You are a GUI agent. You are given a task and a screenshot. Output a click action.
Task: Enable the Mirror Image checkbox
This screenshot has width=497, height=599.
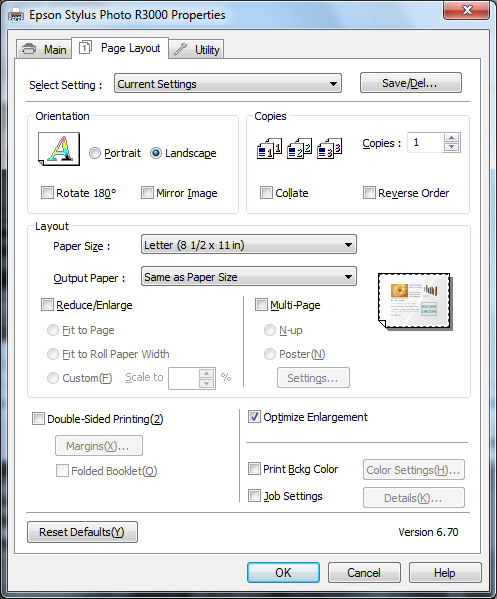(147, 193)
